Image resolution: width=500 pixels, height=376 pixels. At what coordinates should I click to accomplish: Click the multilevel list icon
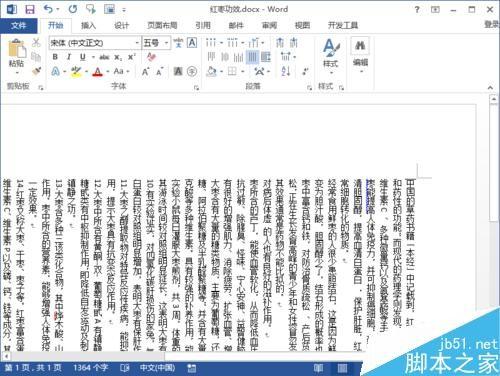(254, 43)
